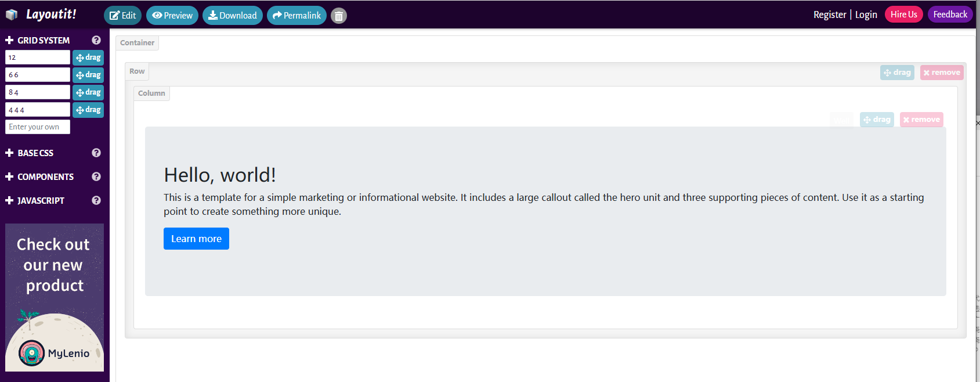Viewport: 980px width, 382px height.
Task: Click the trash can clear-layout icon
Action: pos(339,16)
